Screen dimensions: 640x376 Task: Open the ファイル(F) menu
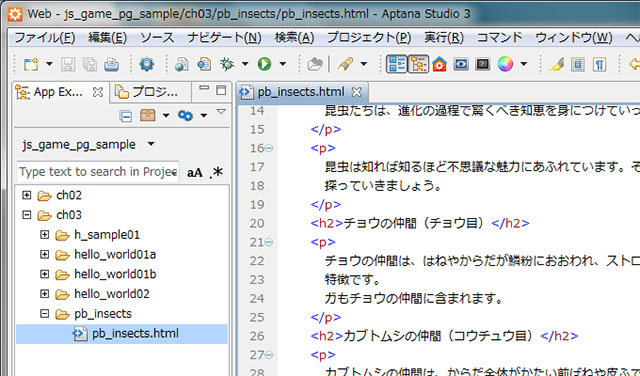pyautogui.click(x=45, y=38)
